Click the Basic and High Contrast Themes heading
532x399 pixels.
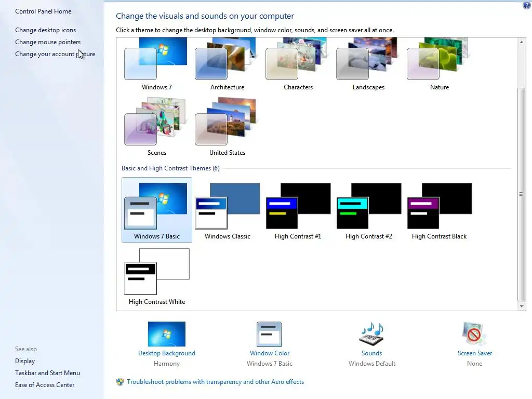coord(170,168)
